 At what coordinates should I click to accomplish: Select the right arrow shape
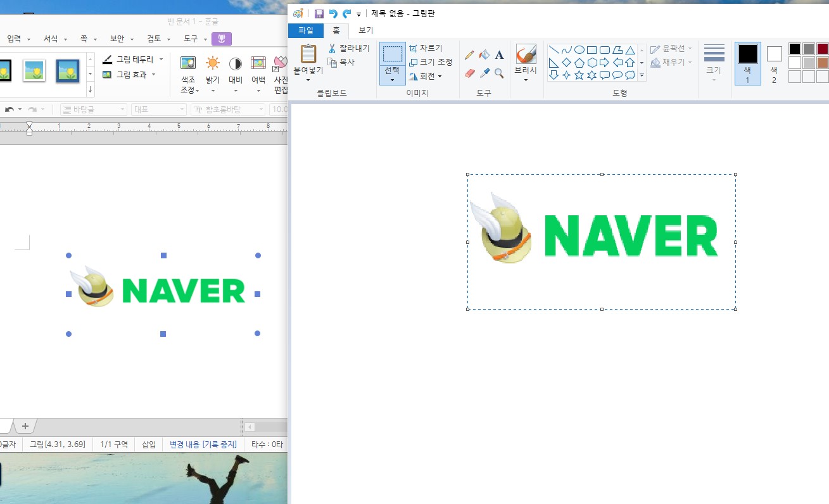point(604,62)
